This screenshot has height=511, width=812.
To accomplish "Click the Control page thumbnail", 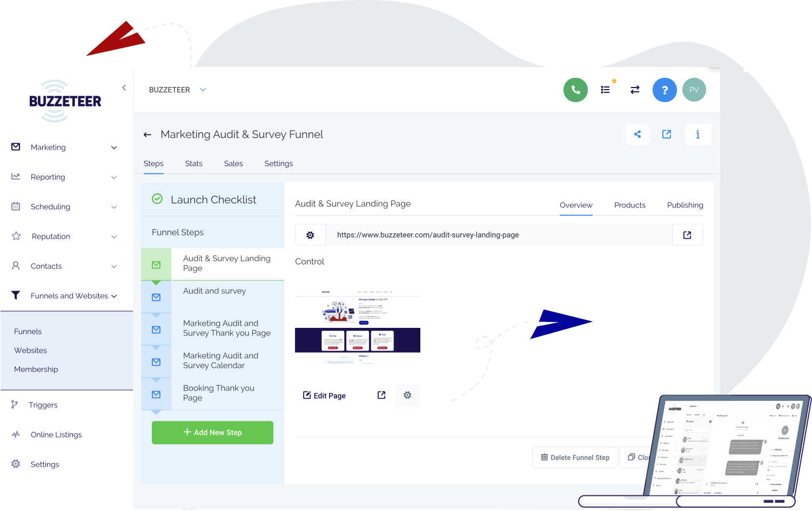I will tap(358, 327).
